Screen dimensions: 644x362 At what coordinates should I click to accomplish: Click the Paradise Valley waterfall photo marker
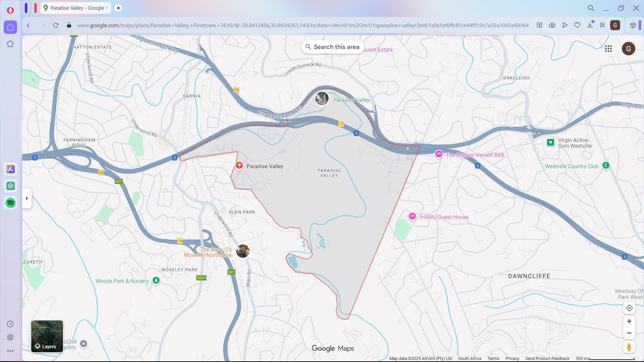coord(322,99)
